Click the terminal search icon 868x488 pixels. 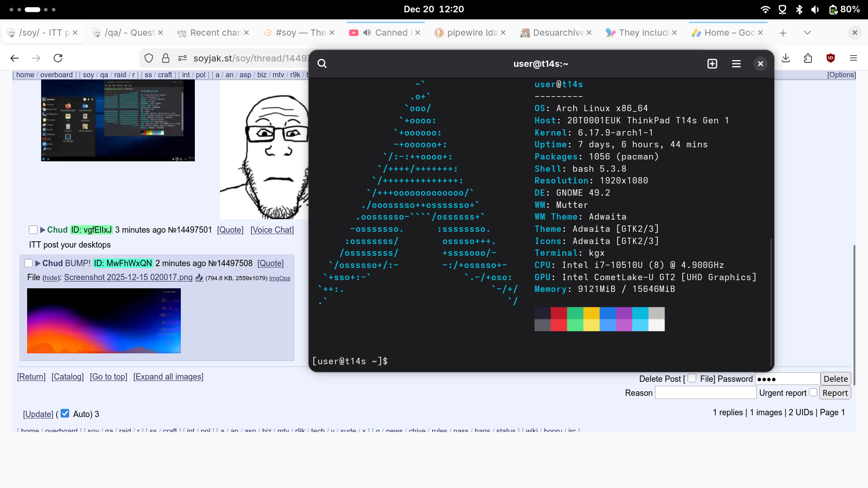click(x=322, y=64)
